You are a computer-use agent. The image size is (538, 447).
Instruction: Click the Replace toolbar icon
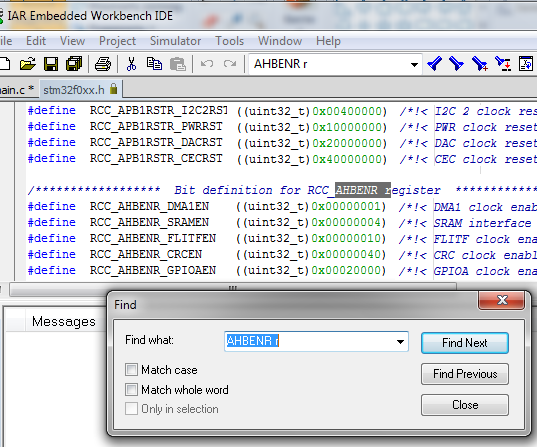click(x=503, y=64)
